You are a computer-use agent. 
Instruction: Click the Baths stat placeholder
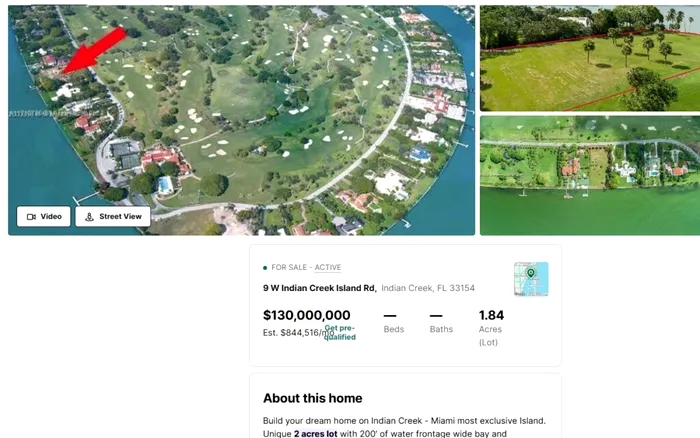(x=441, y=324)
